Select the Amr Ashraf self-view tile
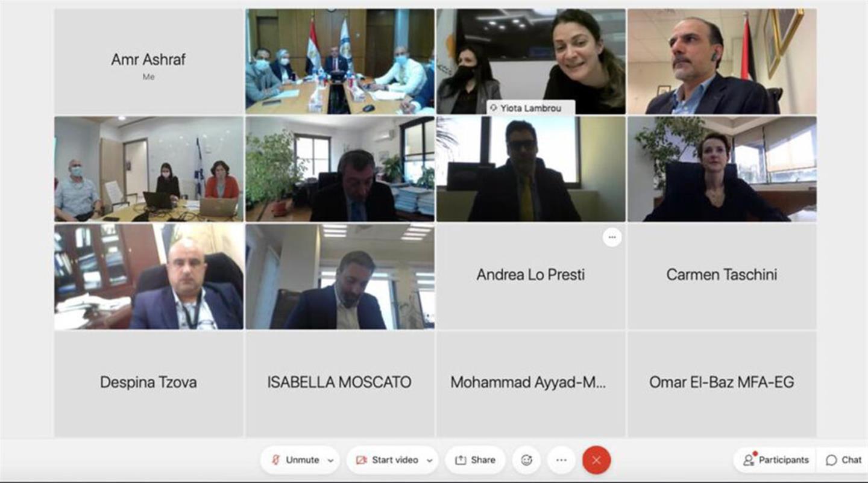This screenshot has width=868, height=483. click(149, 61)
